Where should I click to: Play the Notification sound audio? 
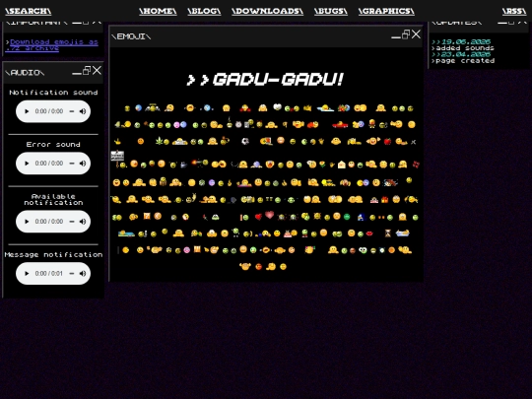[x=27, y=111]
